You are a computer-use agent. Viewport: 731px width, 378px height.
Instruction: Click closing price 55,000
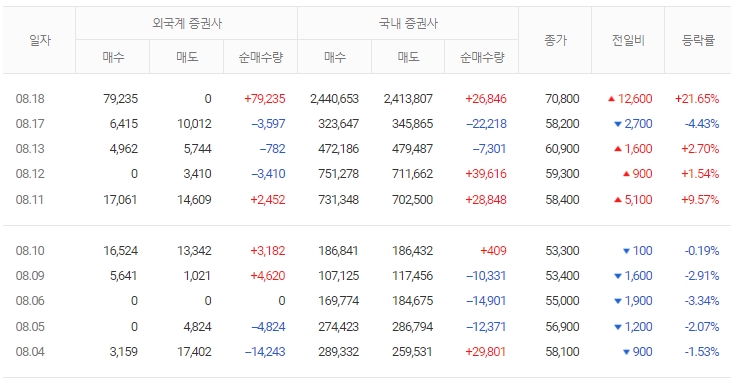(562, 301)
